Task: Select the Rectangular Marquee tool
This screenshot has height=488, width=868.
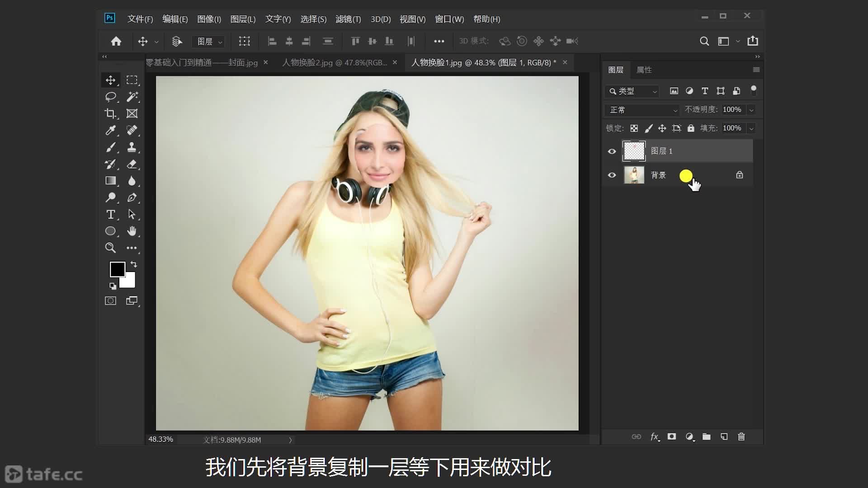Action: click(132, 80)
